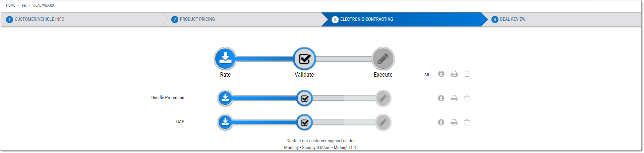Click info icon in the All row

(441, 74)
